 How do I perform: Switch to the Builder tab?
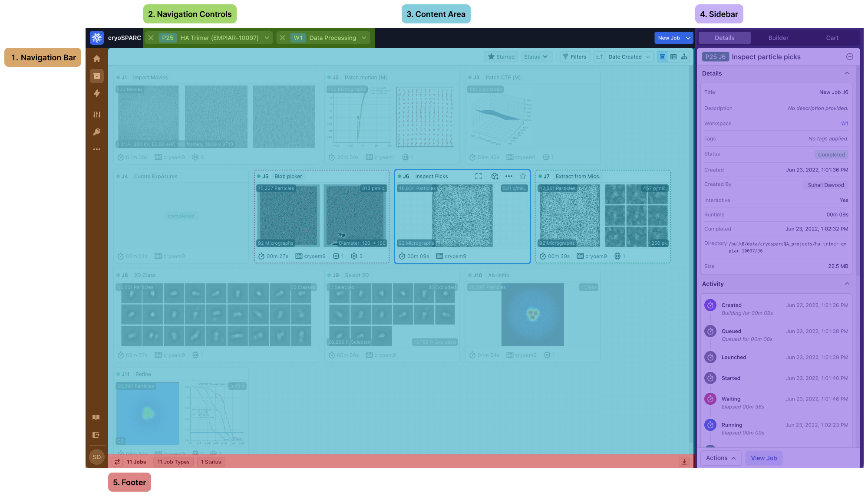click(778, 38)
